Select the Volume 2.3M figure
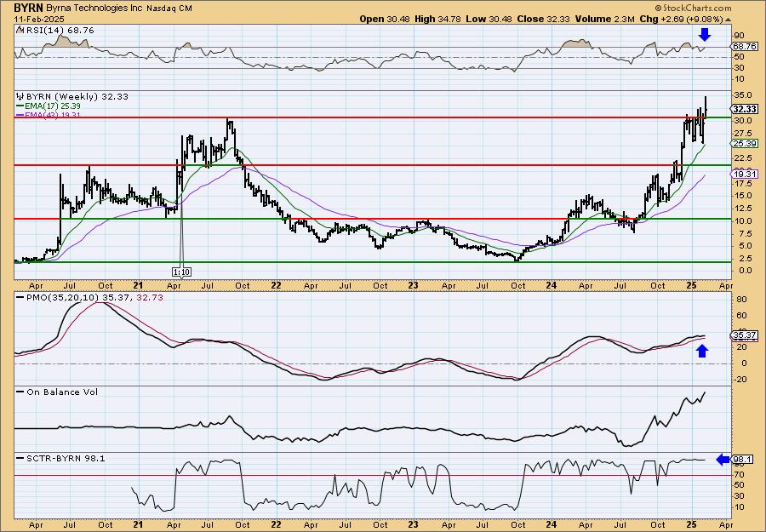Screen dimensions: 766x532 606,19
